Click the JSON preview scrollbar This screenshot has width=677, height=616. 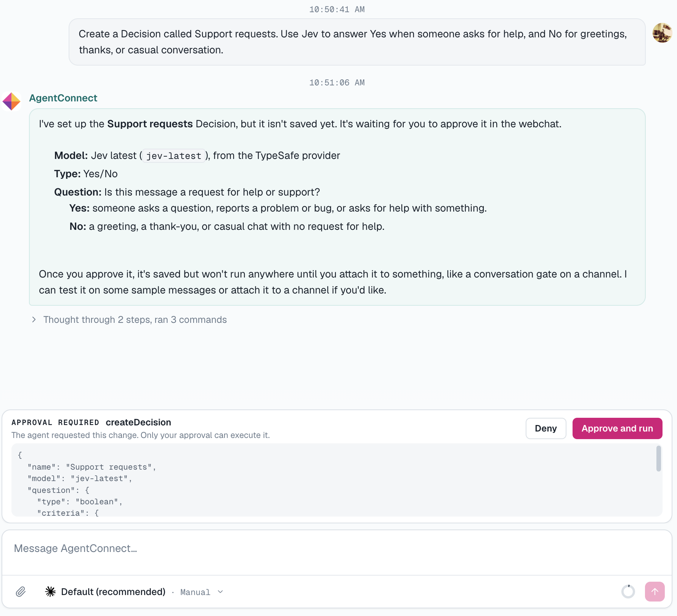tap(658, 459)
